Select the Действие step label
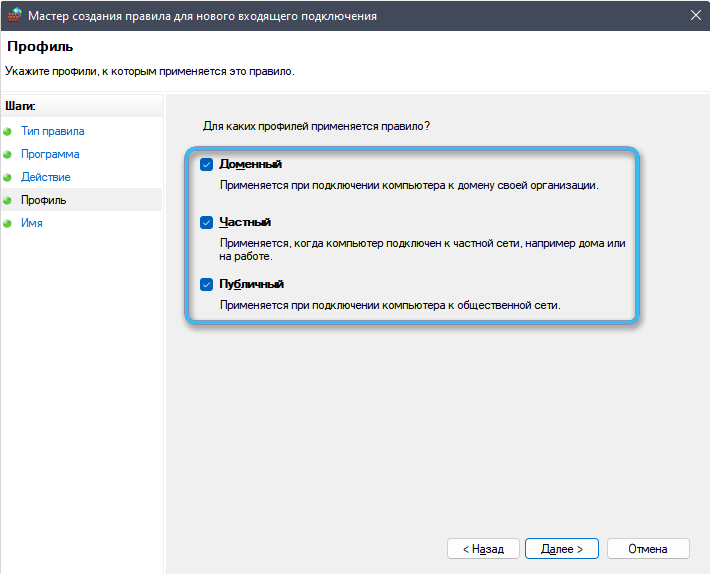 pyautogui.click(x=46, y=177)
